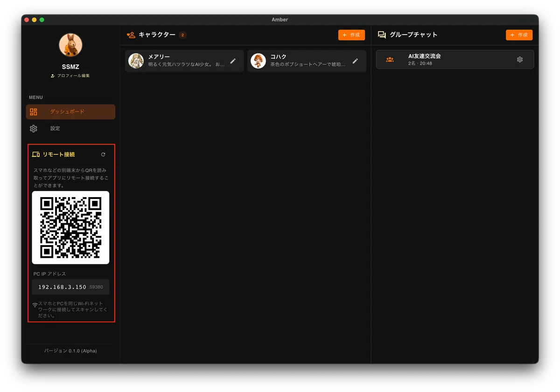560x392 pixels.
Task: Open メアリー's avatar thumbnail
Action: (136, 61)
